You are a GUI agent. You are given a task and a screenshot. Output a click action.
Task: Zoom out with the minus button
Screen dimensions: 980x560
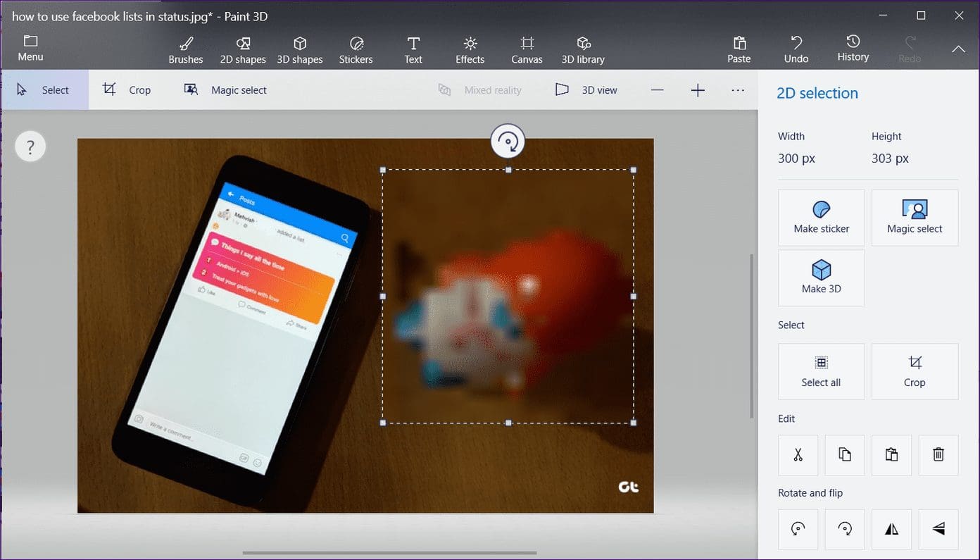tap(658, 90)
